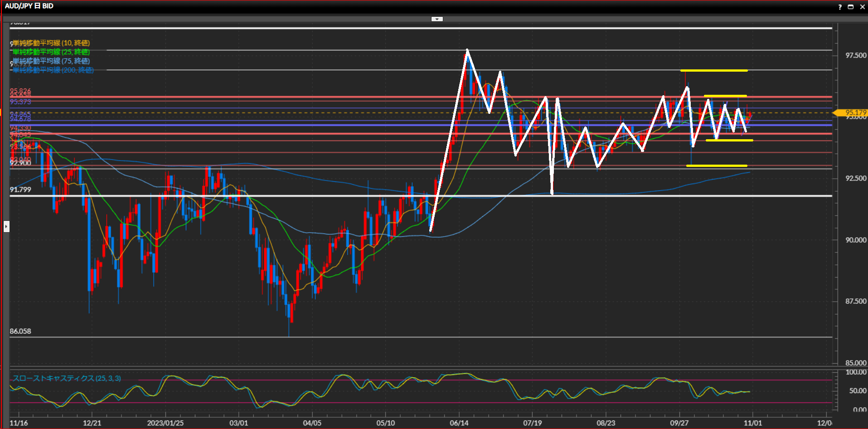Click the 95.373 purple line label
868x429 pixels.
pos(20,102)
